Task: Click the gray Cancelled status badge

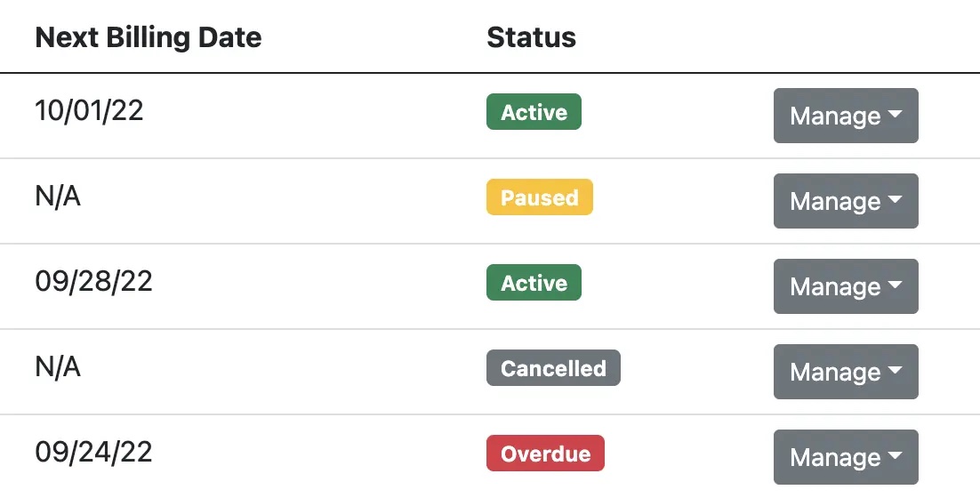Action: [x=553, y=368]
